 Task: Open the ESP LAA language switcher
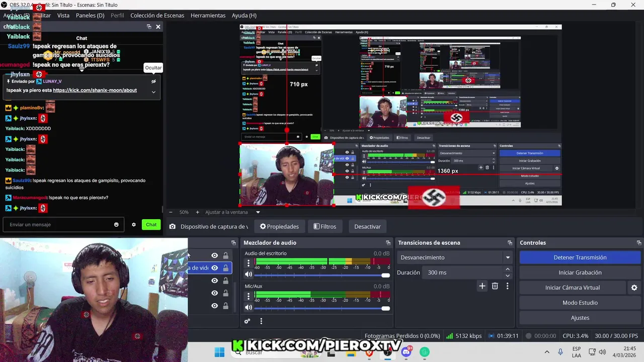[x=577, y=352]
